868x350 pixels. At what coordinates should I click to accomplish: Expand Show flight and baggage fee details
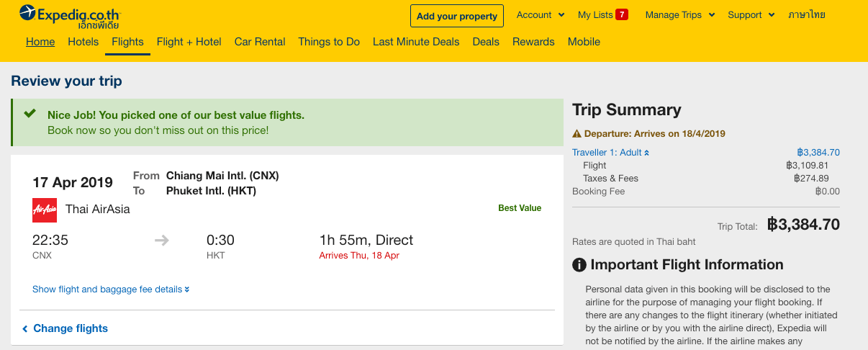111,290
